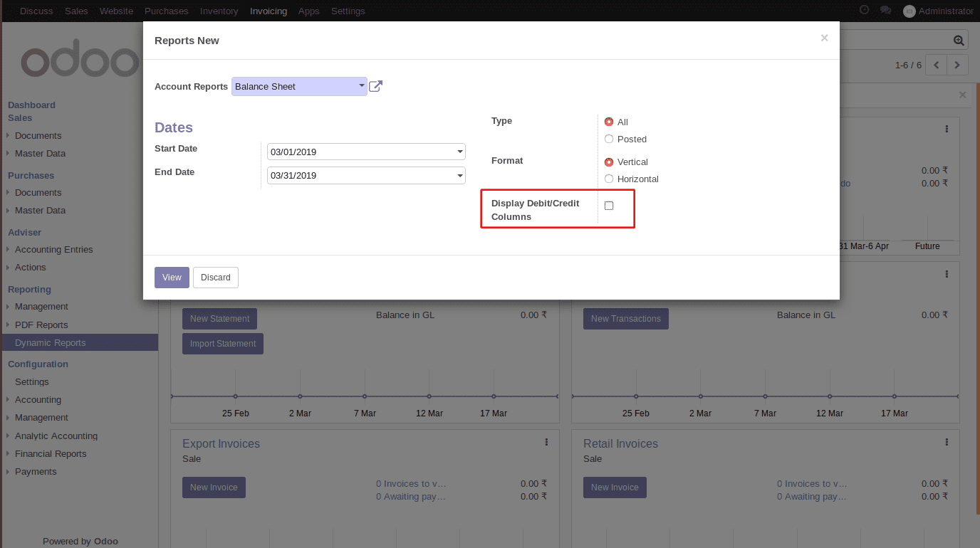Close the Reports New dialog
The image size is (980, 548).
[x=824, y=38]
